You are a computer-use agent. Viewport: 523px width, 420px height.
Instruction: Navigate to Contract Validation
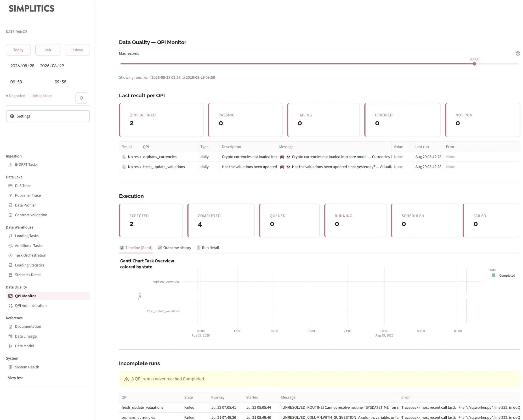(31, 215)
